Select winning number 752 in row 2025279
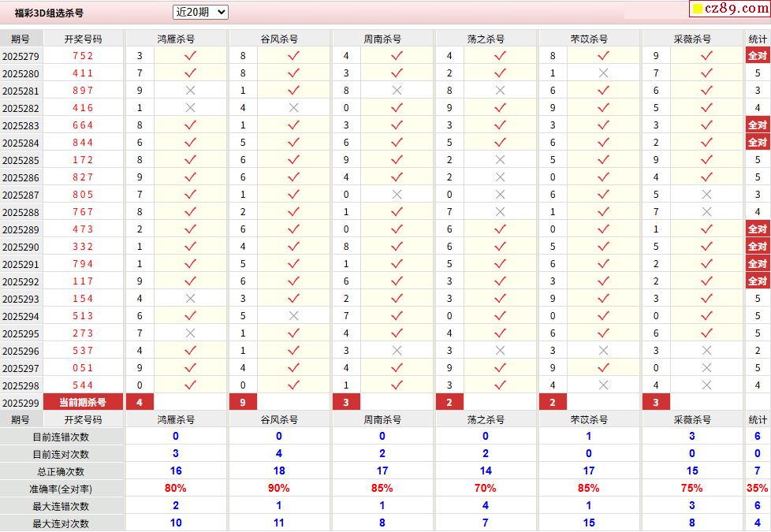The image size is (771, 532). coord(83,56)
